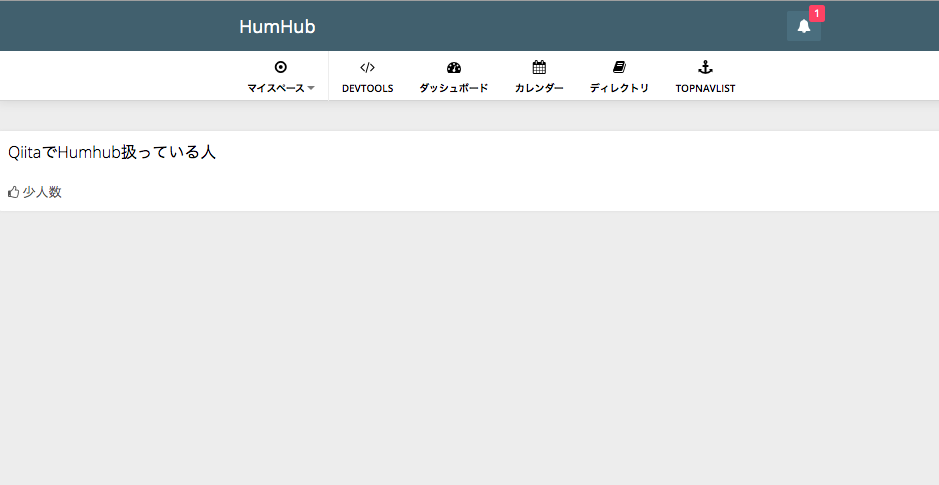Switch to the カレンダー menu item
Image resolution: width=939 pixels, height=485 pixels.
(x=539, y=76)
